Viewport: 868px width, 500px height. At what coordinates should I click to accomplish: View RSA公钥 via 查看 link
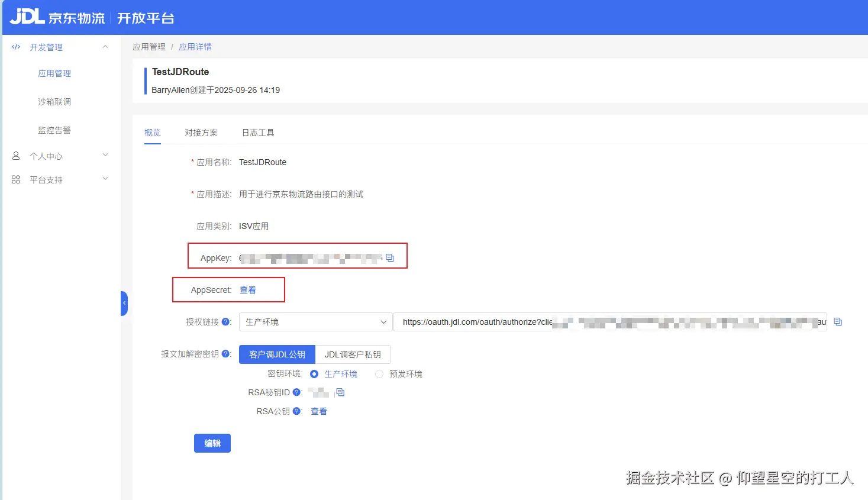coord(319,411)
